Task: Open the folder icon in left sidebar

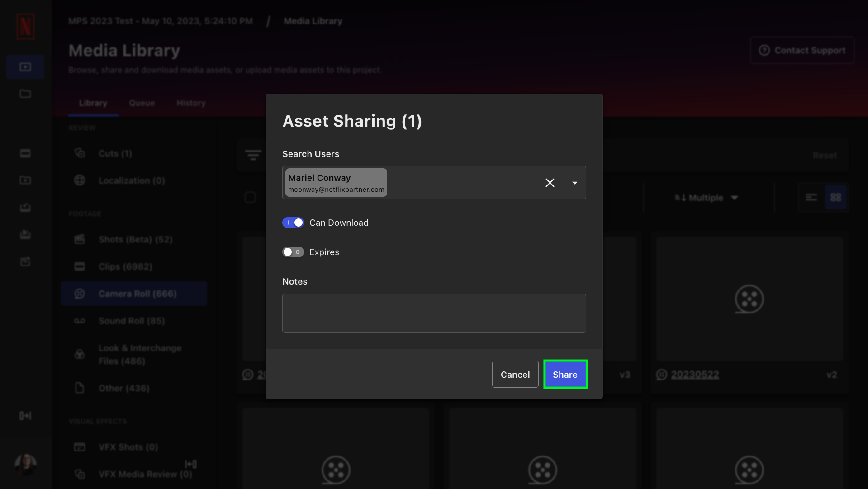Action: tap(25, 94)
